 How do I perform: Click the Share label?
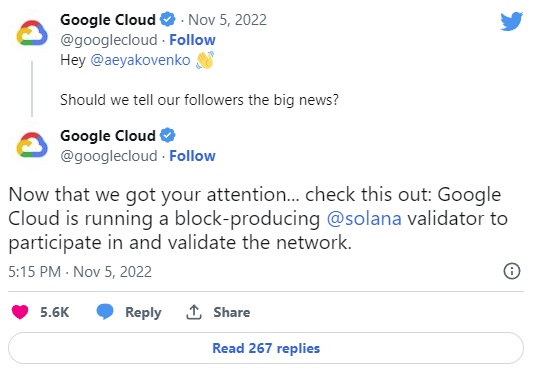[231, 312]
